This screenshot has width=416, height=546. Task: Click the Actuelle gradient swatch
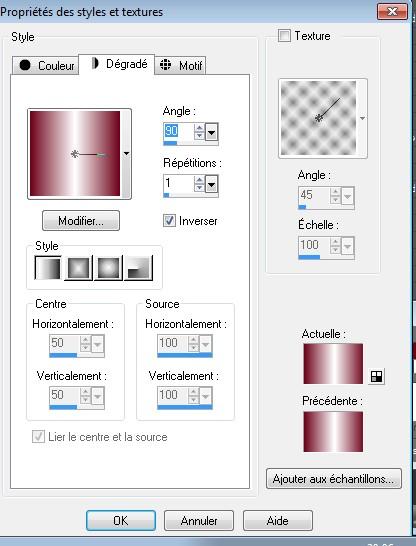[x=333, y=364]
